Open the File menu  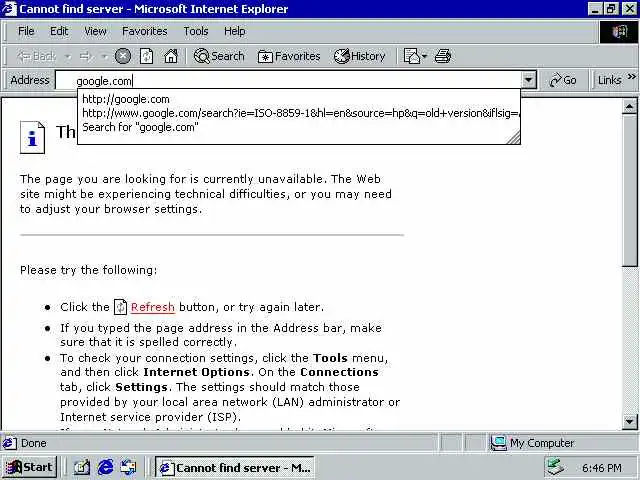click(x=26, y=31)
